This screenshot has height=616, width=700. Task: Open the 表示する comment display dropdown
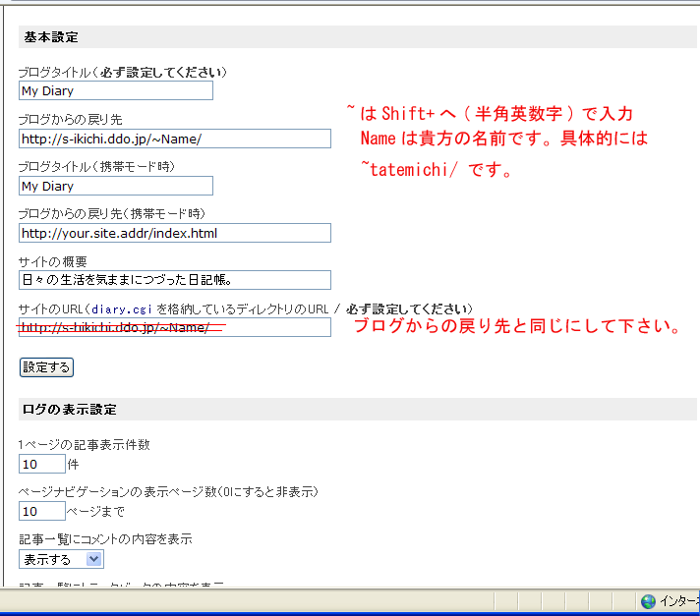coord(61,559)
